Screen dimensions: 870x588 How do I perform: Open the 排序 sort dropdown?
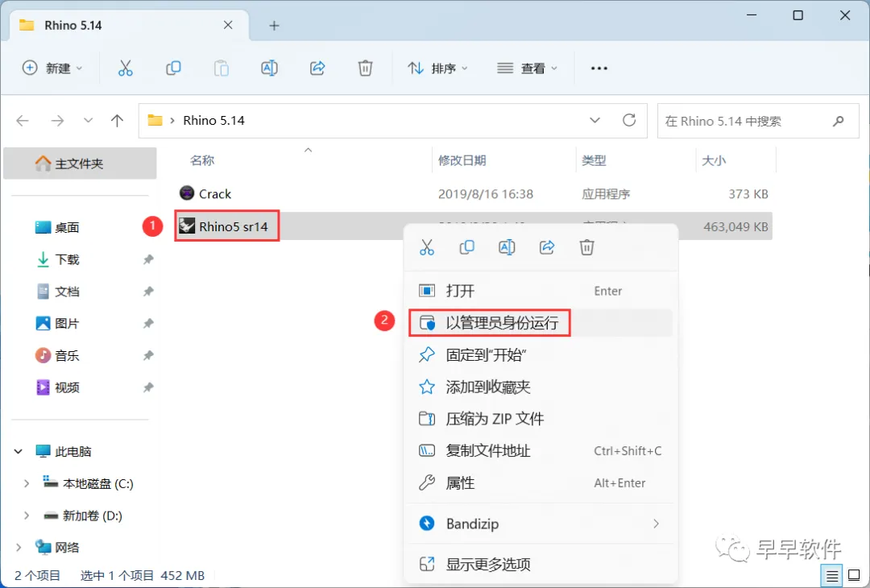click(437, 68)
